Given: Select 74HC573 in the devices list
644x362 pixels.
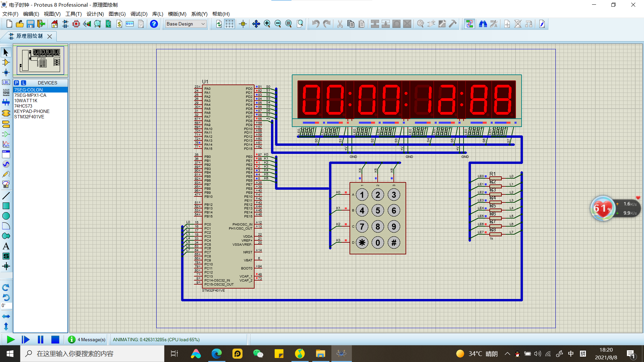Looking at the screenshot, I should tap(40, 106).
